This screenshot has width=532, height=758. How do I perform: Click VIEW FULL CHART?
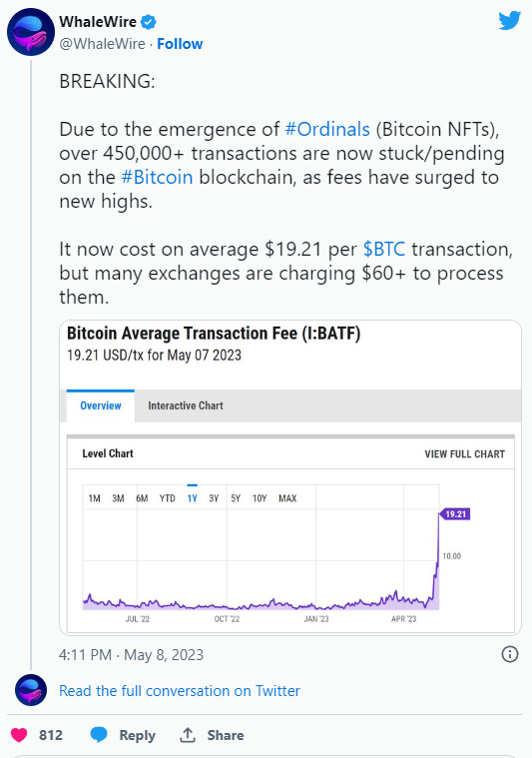pyautogui.click(x=465, y=454)
